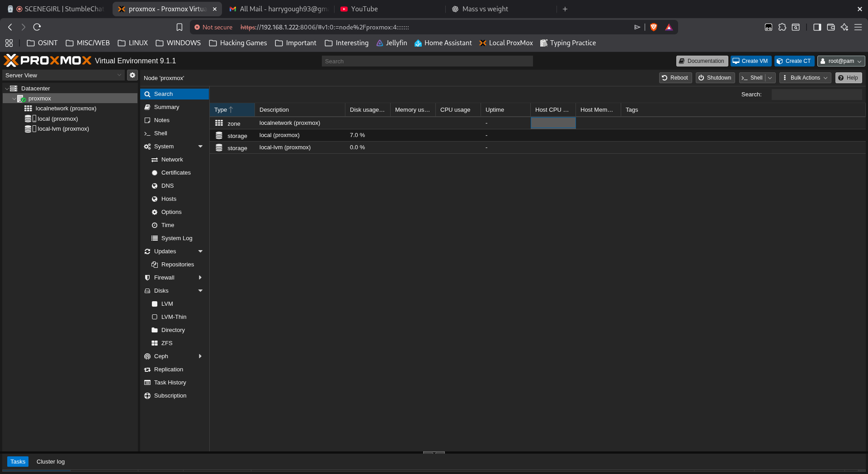Switch to Cluster log tab

pyautogui.click(x=51, y=462)
